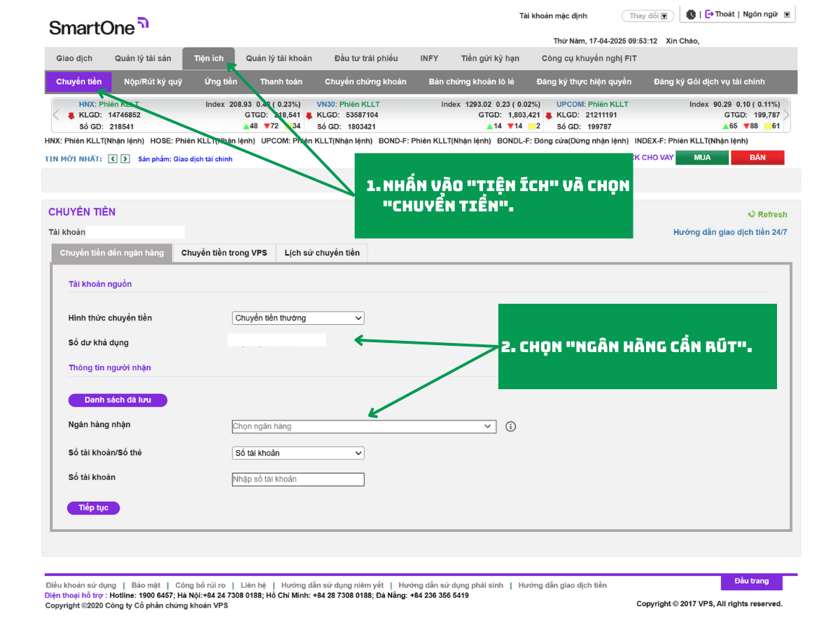The image size is (840, 630).
Task: Click the clock icon beside Thoát
Action: point(691,14)
